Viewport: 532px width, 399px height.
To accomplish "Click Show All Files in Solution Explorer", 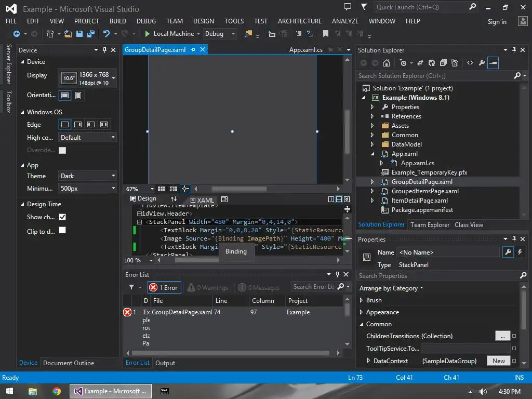I will click(x=455, y=63).
